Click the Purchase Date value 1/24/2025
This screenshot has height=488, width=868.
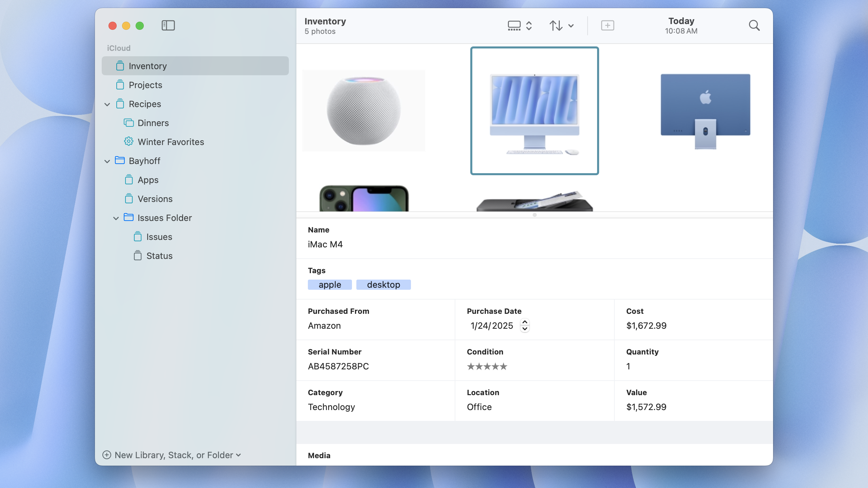[492, 326]
